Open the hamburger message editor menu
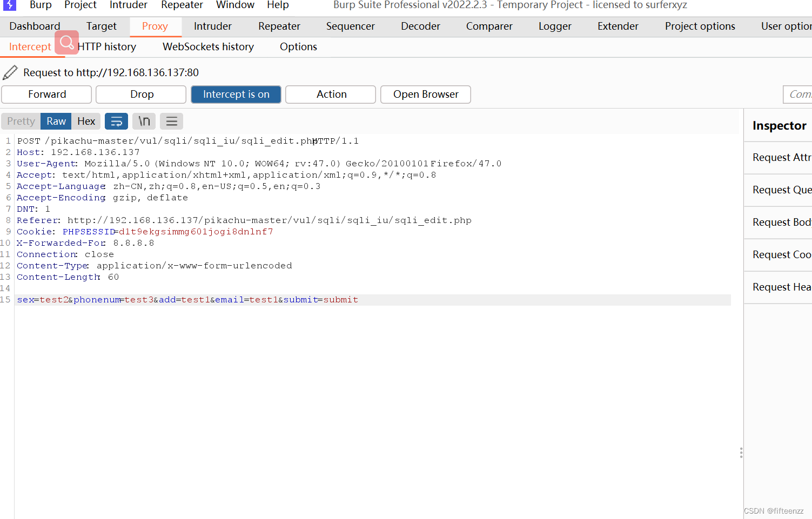 (172, 122)
